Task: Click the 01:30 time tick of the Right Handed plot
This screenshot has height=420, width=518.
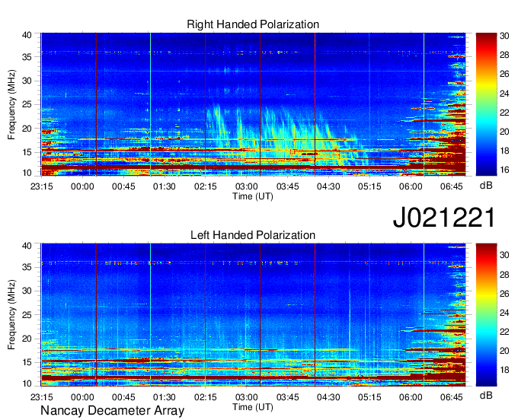Action: (x=165, y=186)
